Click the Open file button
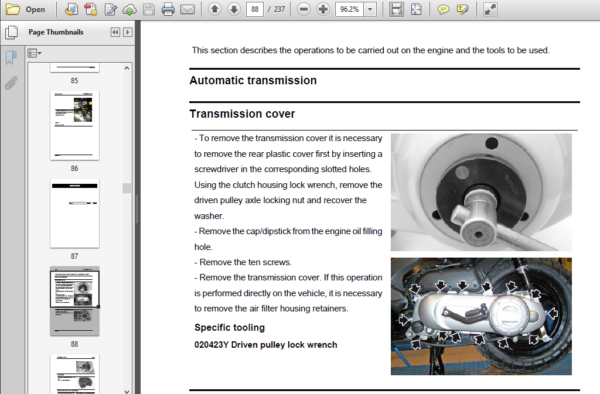 (x=26, y=9)
